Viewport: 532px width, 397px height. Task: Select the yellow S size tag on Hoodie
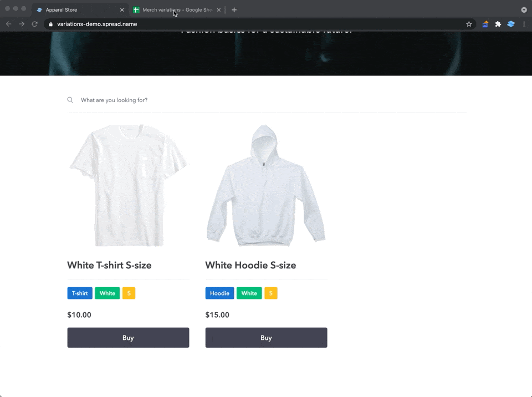pyautogui.click(x=271, y=293)
